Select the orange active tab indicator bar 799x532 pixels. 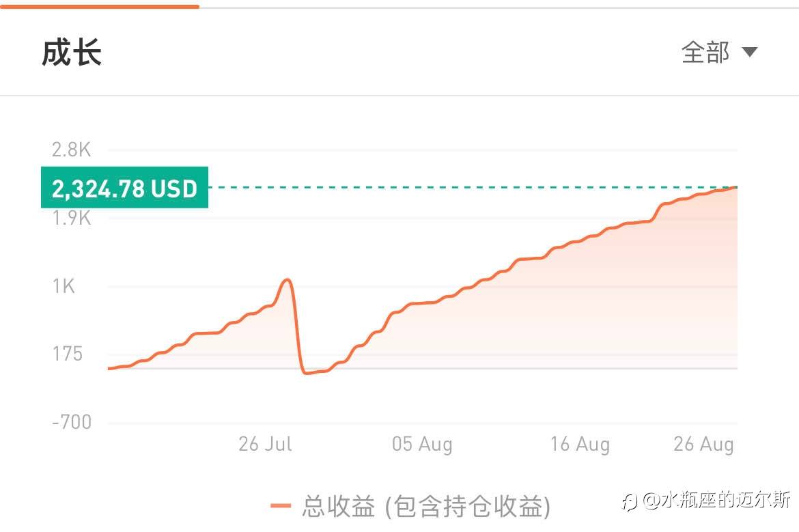point(100,6)
